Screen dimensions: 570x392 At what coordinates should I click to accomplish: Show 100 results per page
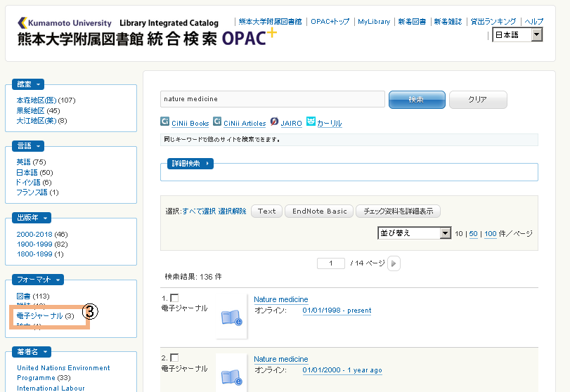pos(491,234)
